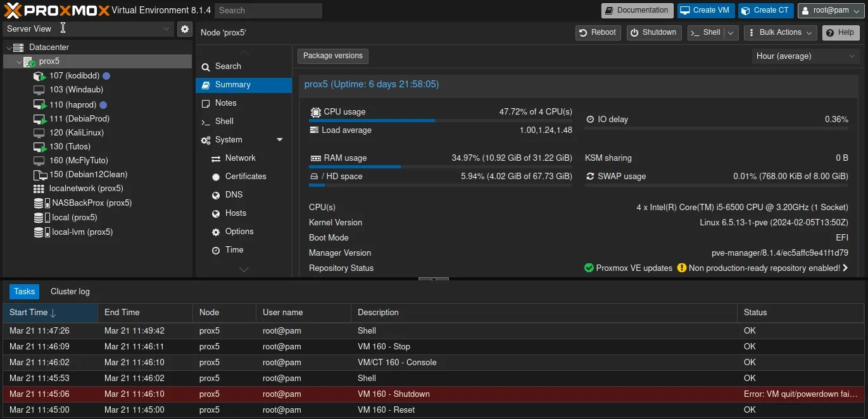Click the top Search input field
The width and height of the screenshot is (868, 419).
268,10
